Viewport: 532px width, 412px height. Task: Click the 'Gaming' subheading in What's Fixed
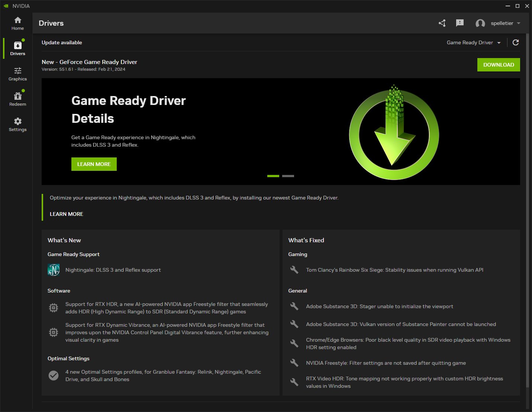pyautogui.click(x=298, y=254)
